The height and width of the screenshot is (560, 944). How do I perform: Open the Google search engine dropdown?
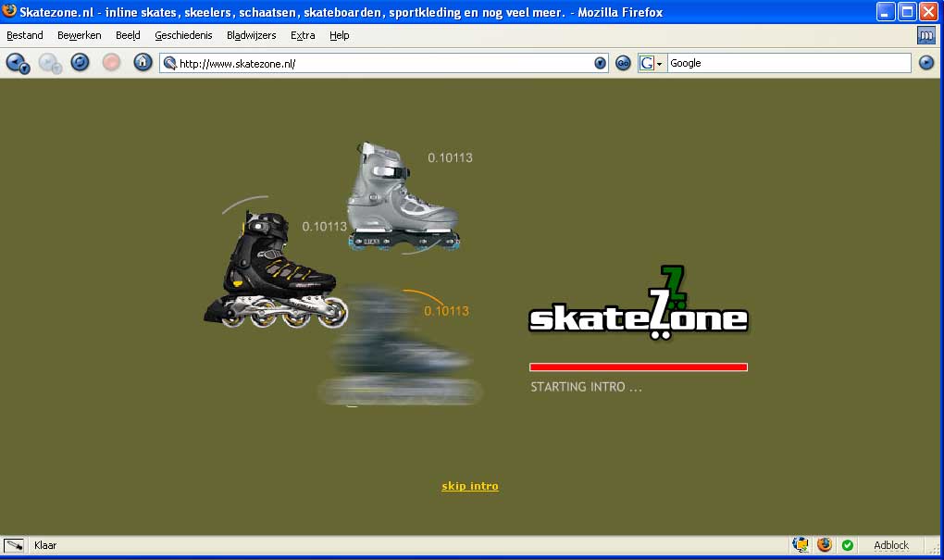pos(652,63)
